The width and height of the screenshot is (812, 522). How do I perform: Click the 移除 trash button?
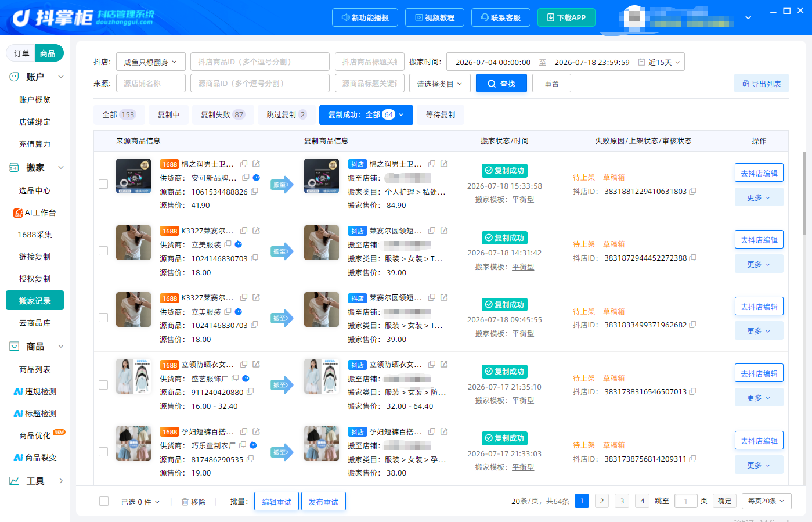[x=193, y=502]
